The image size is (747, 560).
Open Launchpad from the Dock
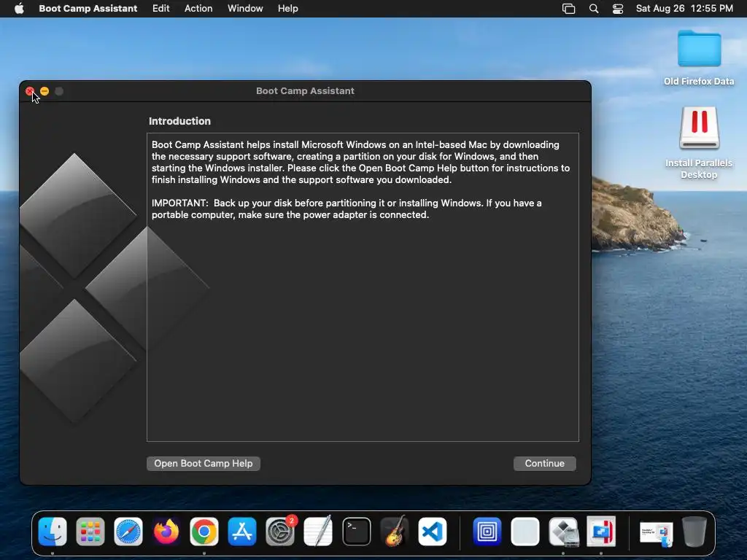90,532
